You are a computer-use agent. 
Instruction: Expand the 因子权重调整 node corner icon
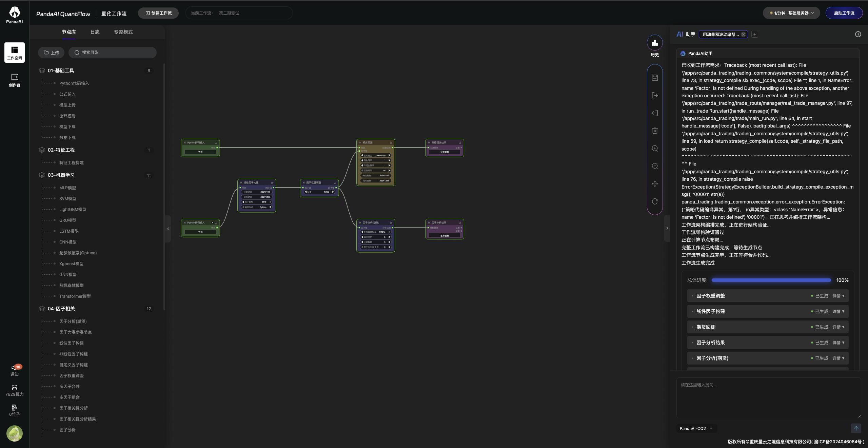click(335, 183)
